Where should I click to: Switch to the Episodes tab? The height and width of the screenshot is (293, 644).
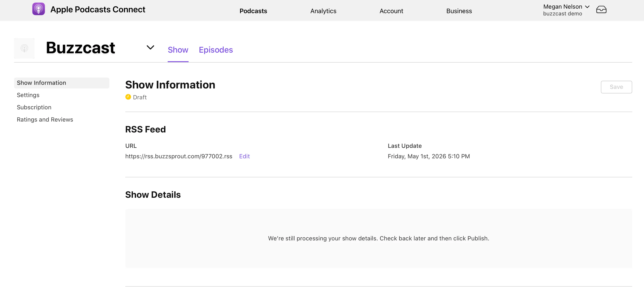coord(216,50)
